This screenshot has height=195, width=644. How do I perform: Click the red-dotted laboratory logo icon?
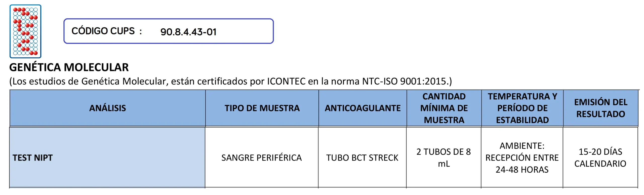25,31
